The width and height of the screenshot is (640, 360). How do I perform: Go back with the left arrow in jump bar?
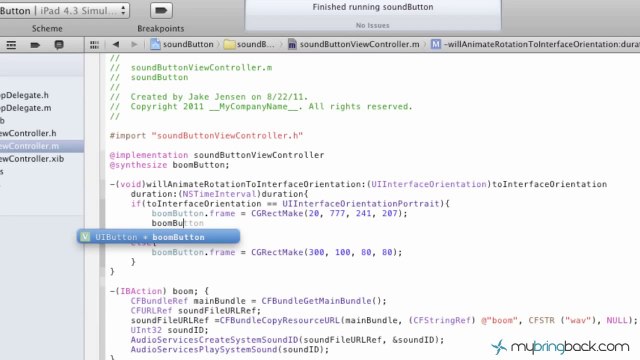point(116,44)
